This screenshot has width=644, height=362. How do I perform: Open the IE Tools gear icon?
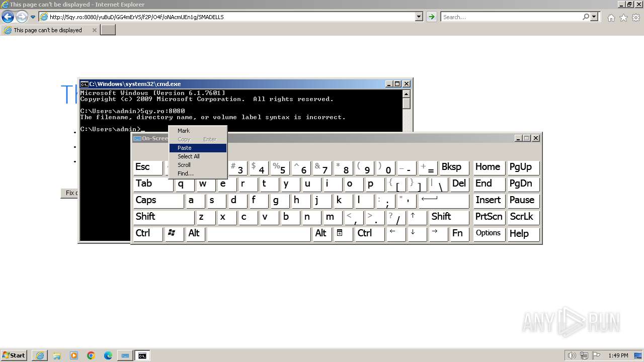click(636, 18)
